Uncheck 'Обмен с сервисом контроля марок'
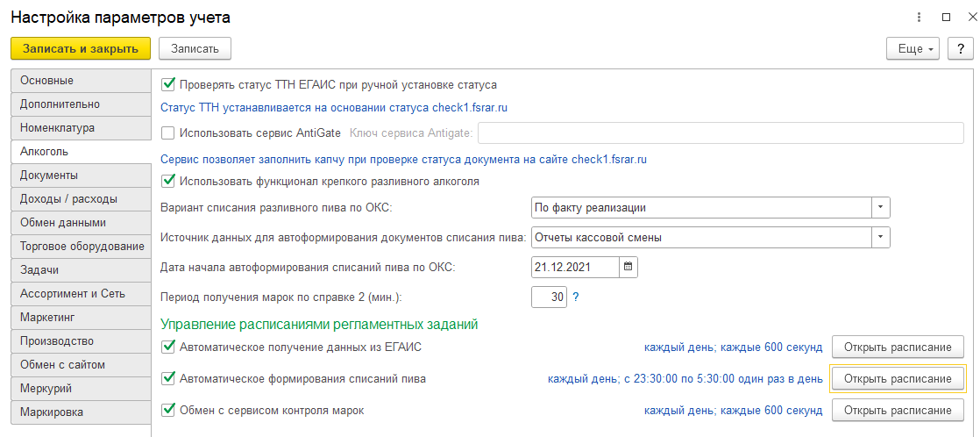 click(x=168, y=410)
